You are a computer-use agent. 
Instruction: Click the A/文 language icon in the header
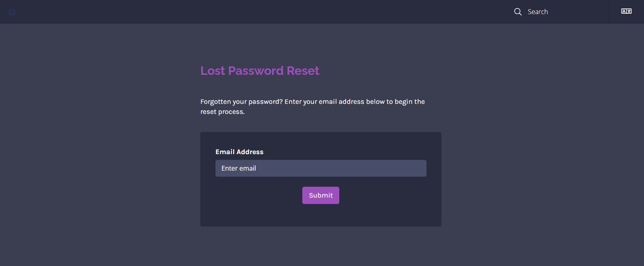click(626, 11)
